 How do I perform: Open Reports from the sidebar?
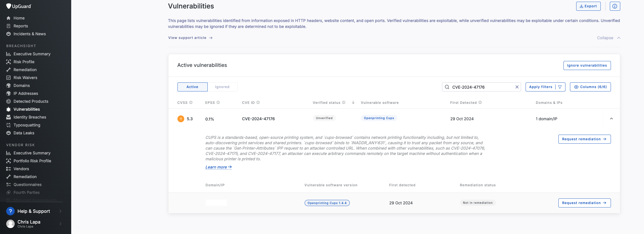(x=21, y=26)
